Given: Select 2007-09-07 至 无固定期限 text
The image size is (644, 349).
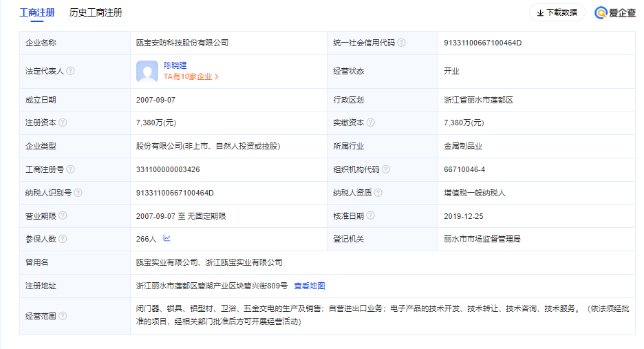Looking at the screenshot, I should tap(181, 216).
